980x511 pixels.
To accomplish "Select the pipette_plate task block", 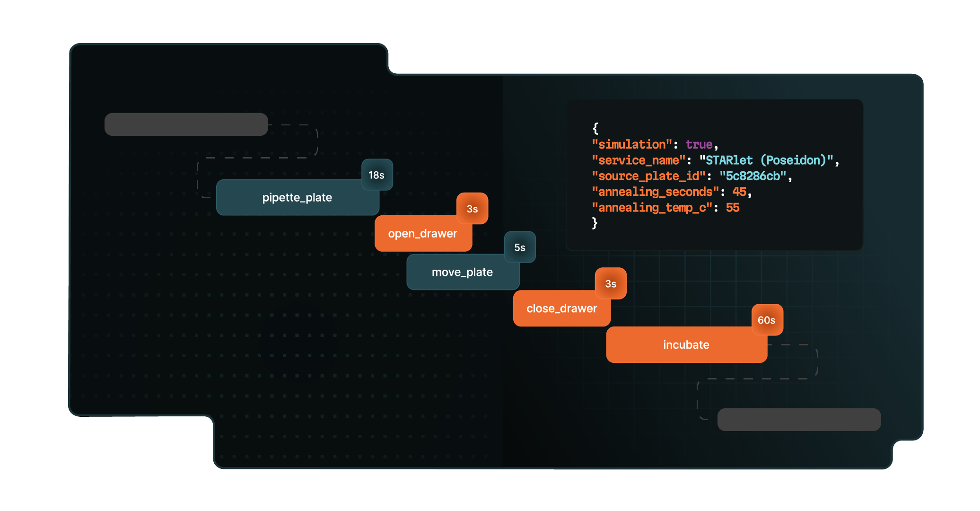I will tap(297, 197).
